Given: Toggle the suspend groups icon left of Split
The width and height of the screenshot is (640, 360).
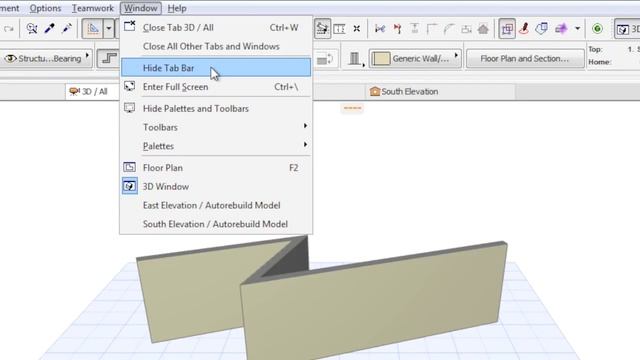Looking at the screenshot, I should (322, 29).
